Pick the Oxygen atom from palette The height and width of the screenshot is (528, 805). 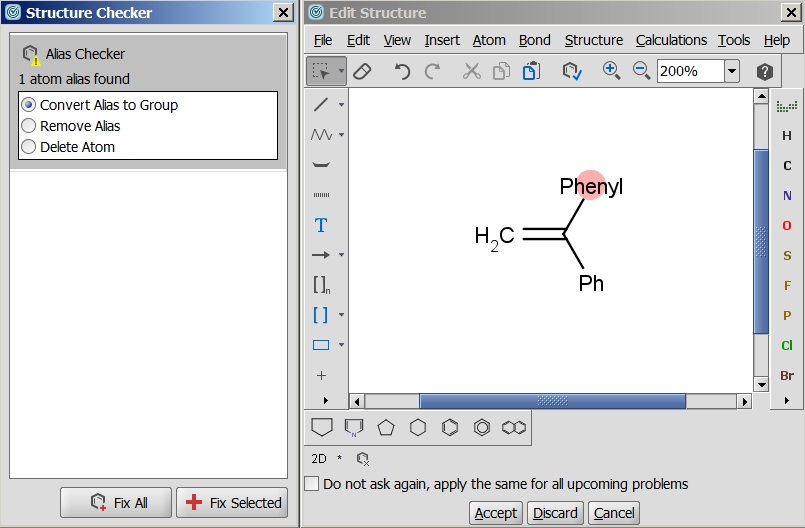[x=787, y=226]
